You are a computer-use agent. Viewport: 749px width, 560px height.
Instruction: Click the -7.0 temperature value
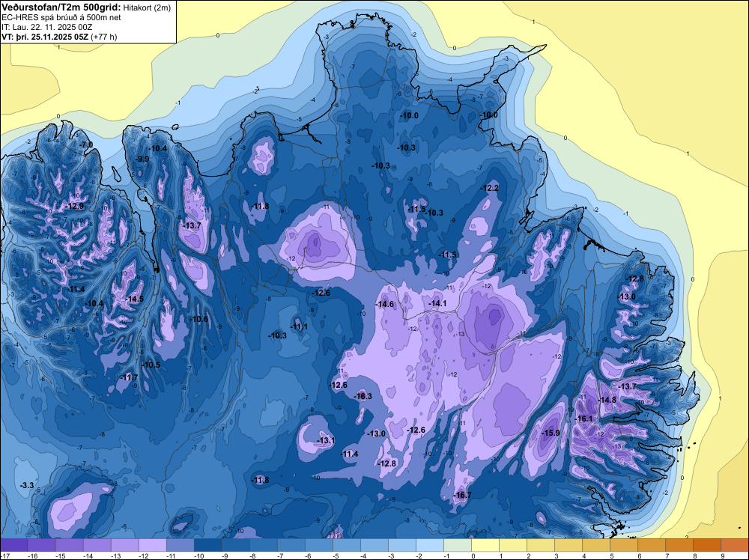86,144
